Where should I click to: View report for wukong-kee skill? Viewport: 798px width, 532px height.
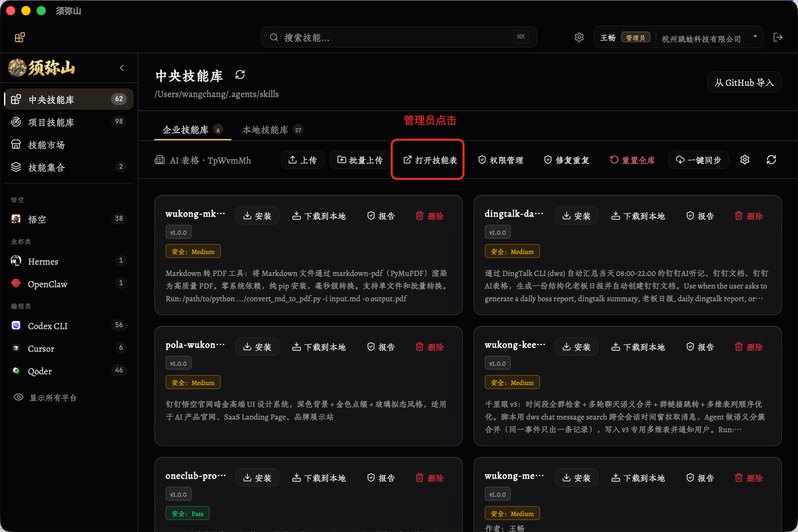click(700, 347)
